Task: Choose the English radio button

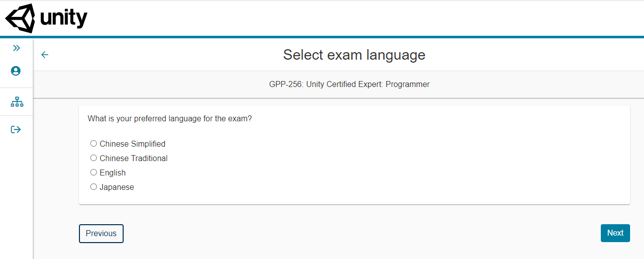Action: click(93, 173)
